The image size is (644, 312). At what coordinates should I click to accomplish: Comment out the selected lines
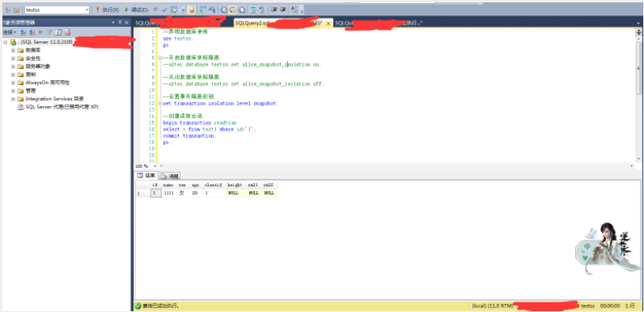[x=254, y=10]
